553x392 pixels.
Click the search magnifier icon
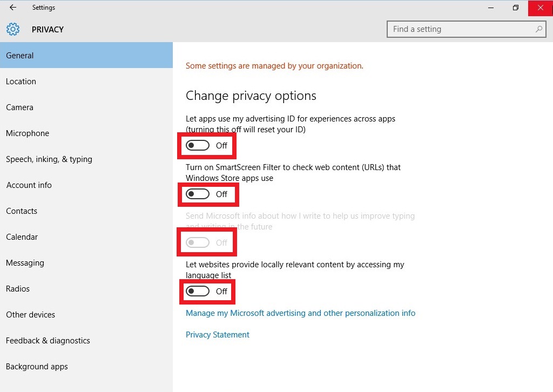[x=539, y=29]
